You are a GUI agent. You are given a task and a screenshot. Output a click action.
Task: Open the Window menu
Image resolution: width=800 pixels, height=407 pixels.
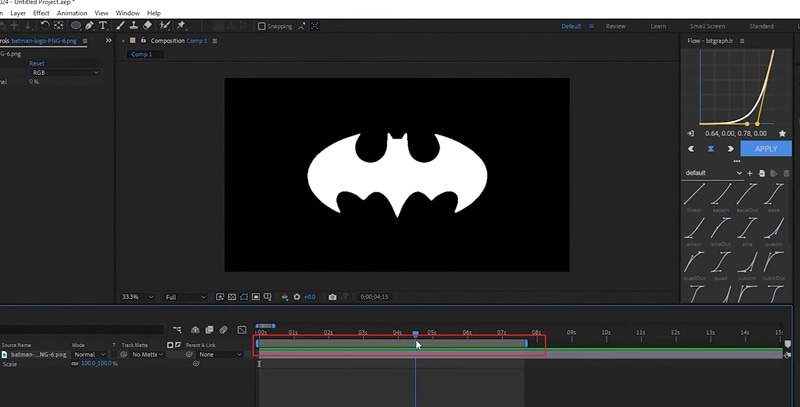coord(128,13)
